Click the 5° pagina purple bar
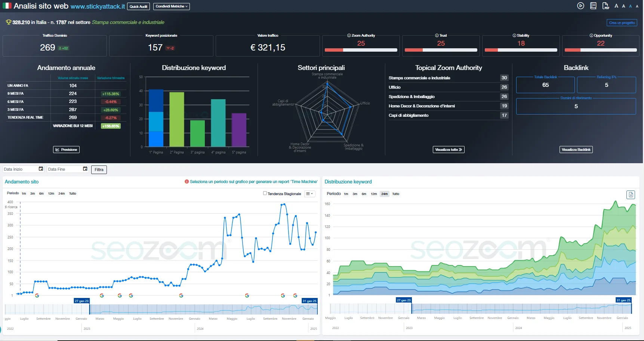 pyautogui.click(x=239, y=130)
